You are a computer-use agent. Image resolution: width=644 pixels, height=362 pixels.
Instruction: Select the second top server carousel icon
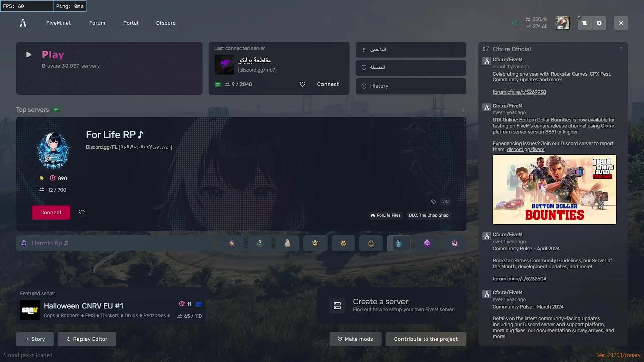pyautogui.click(x=259, y=243)
